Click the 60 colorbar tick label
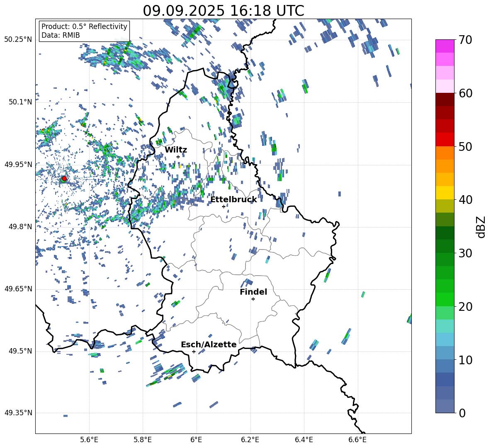Screen dimensions: 491x448 tap(465, 93)
